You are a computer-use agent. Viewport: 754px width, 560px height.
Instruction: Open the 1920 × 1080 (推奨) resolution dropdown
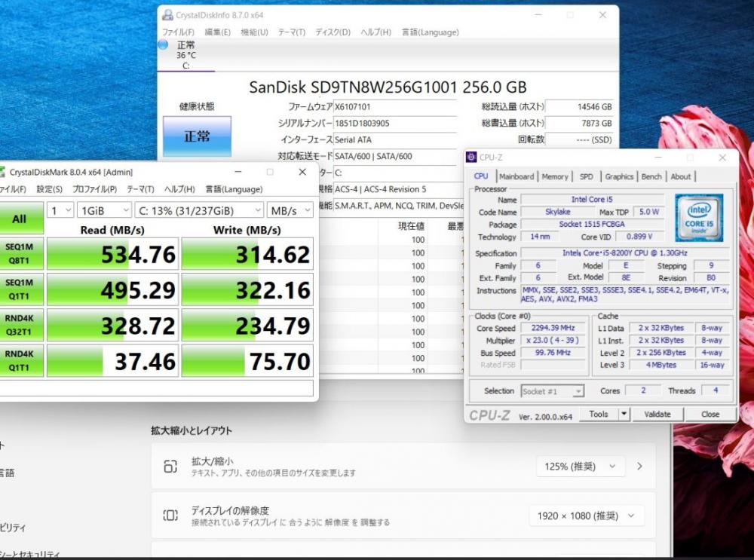click(x=586, y=516)
